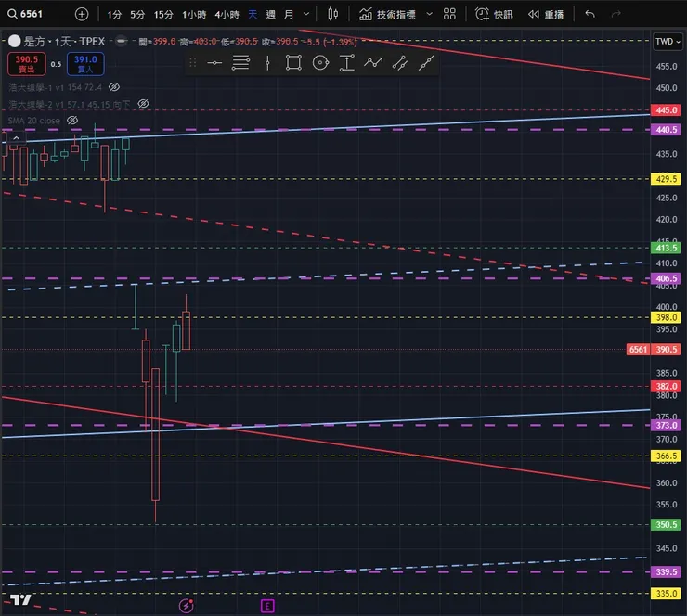Click the 390.5 賣出 sell button

click(27, 64)
